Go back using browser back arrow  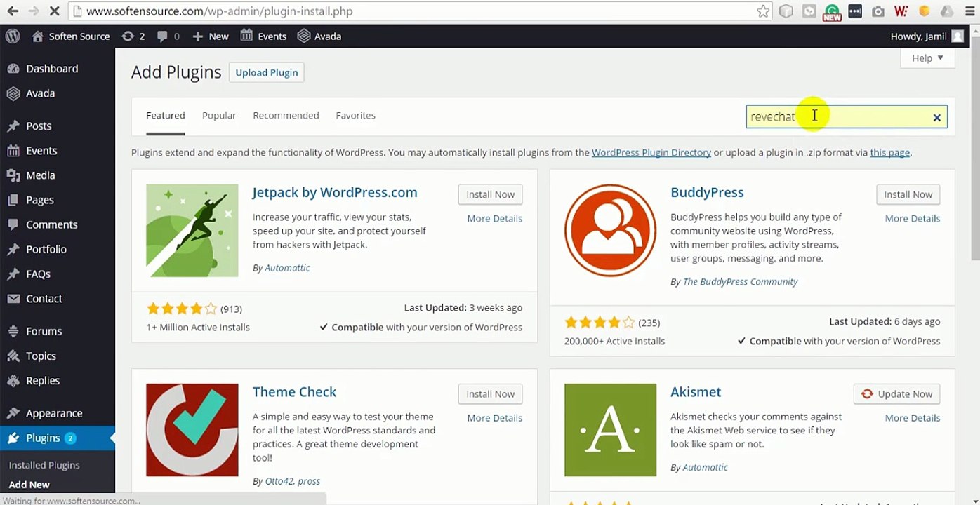tap(13, 11)
